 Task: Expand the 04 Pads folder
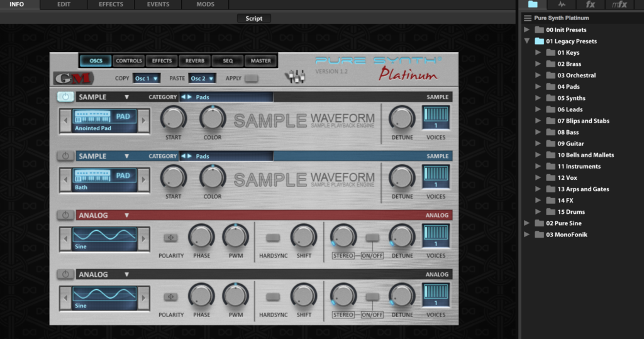[538, 87]
